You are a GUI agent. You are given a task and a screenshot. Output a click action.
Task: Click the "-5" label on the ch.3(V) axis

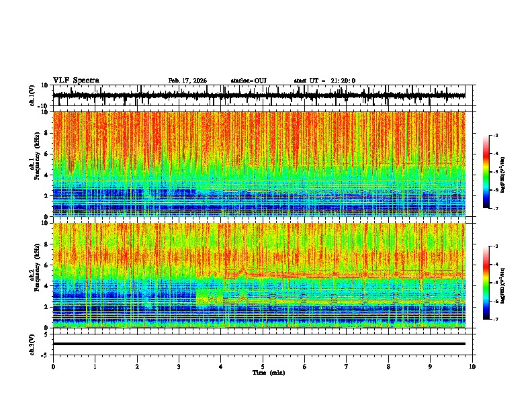(x=45, y=355)
